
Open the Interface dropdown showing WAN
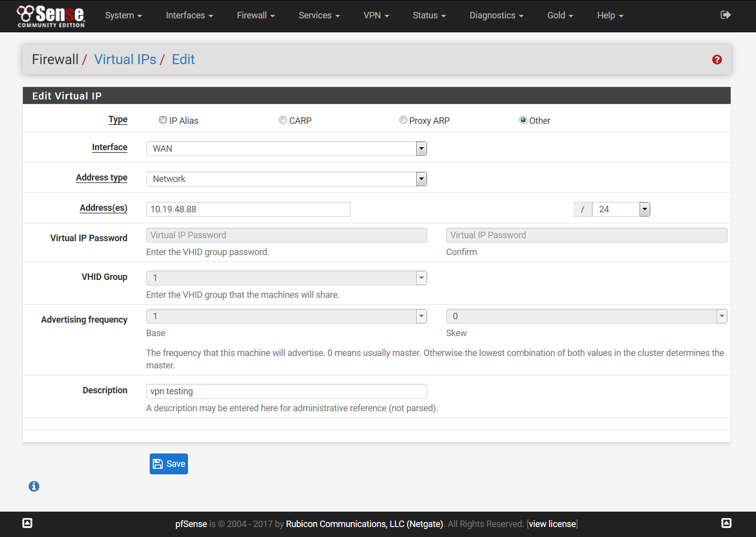(x=421, y=148)
